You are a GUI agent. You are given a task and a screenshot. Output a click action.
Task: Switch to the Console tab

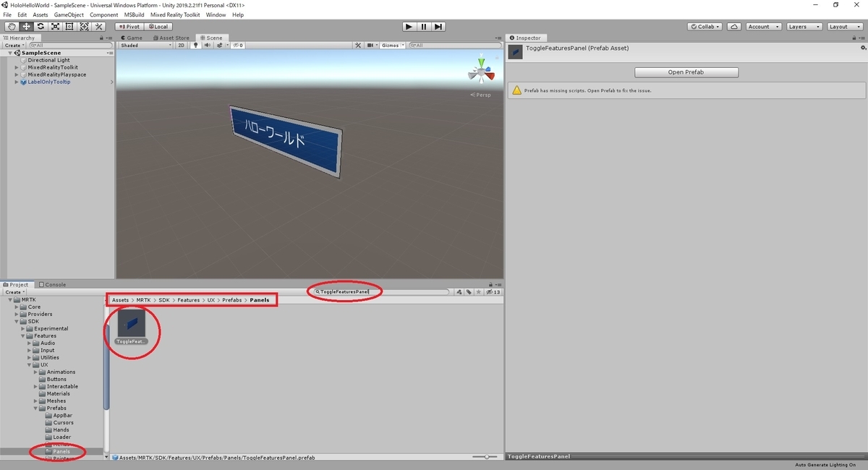[53, 285]
